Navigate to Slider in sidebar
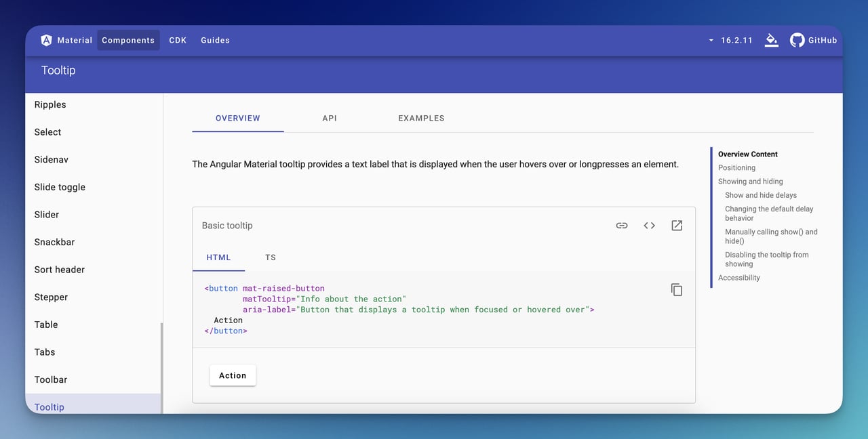Image resolution: width=868 pixels, height=439 pixels. coord(94,214)
